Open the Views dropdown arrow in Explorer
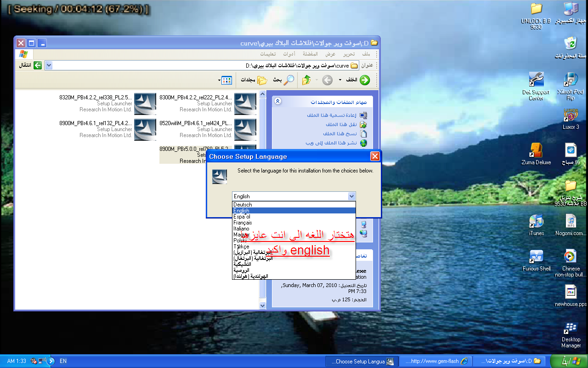 point(219,80)
